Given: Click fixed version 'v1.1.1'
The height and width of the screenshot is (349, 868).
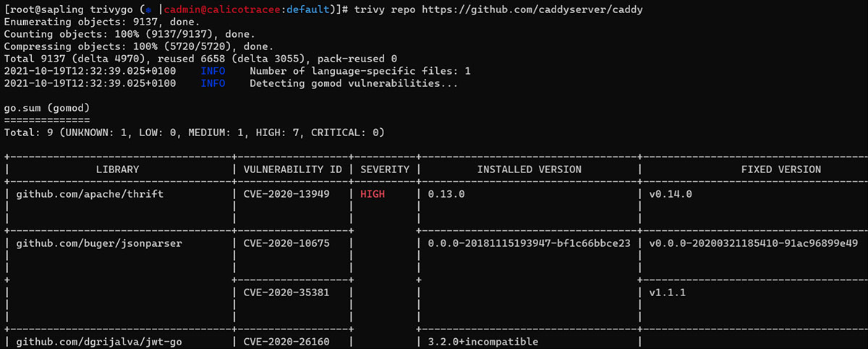Looking at the screenshot, I should click(x=668, y=293).
